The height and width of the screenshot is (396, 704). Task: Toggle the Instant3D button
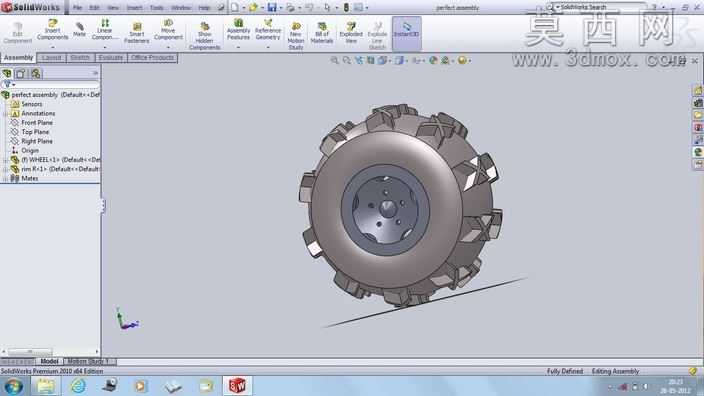406,33
